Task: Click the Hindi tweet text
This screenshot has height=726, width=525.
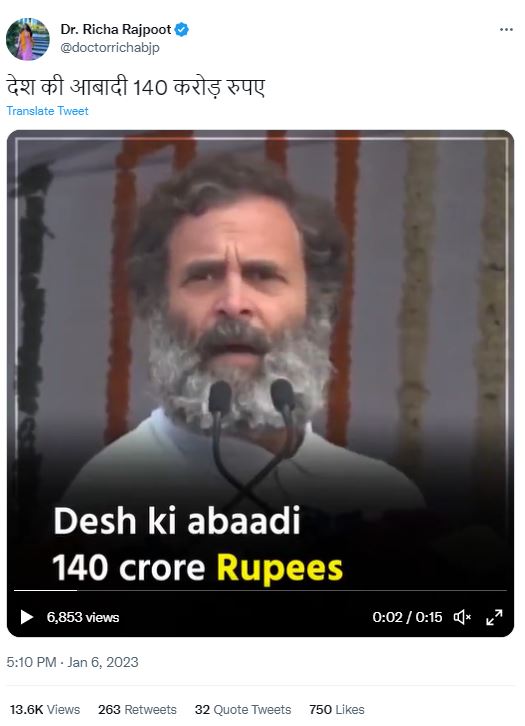Action: coord(136,87)
